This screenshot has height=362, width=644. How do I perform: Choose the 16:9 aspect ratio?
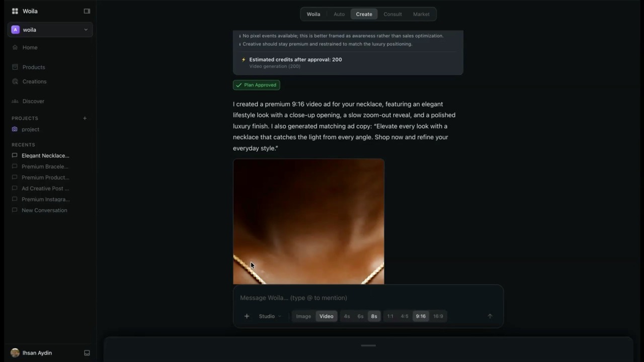(x=438, y=316)
